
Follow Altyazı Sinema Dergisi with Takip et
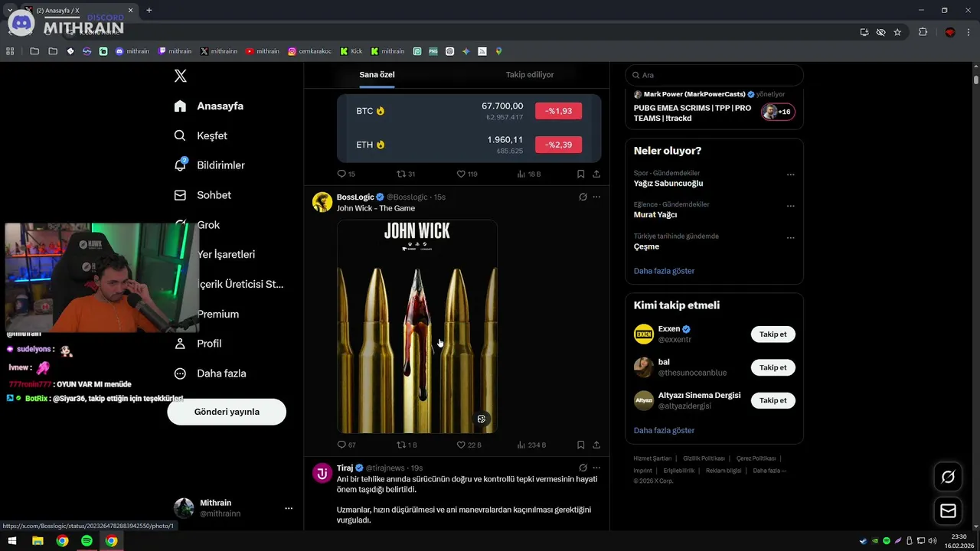[773, 400]
